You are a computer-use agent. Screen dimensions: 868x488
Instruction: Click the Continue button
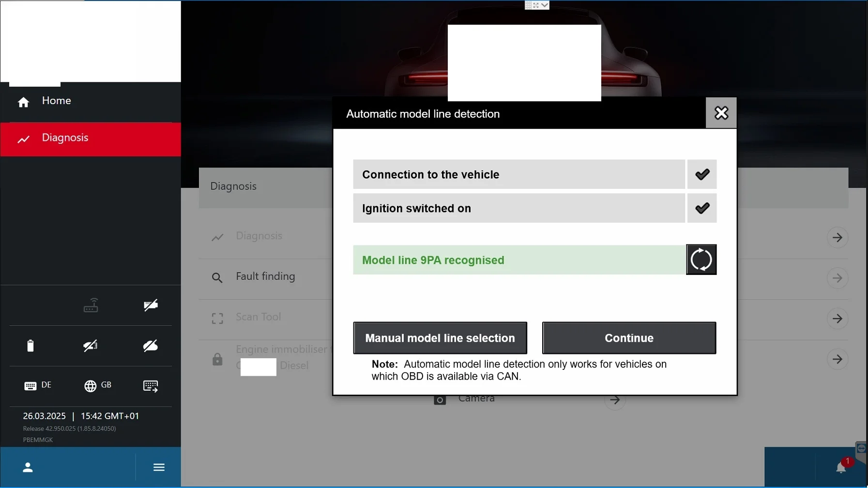[x=629, y=338]
